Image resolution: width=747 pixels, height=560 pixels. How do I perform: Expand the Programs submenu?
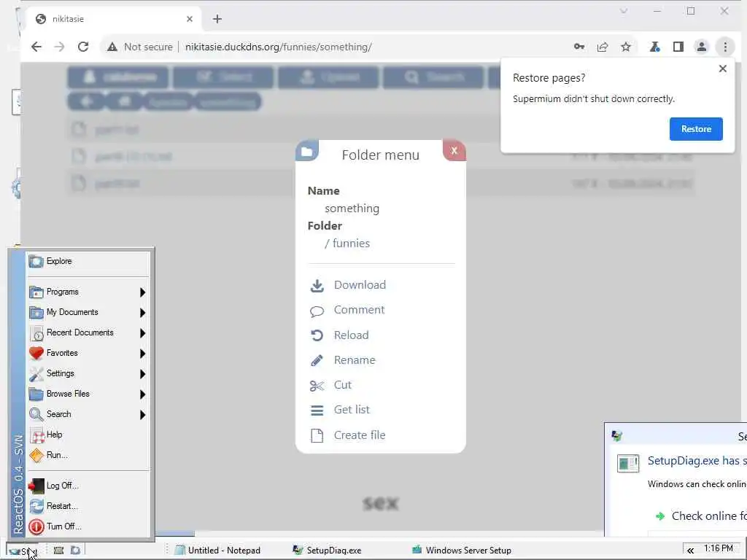coord(88,292)
